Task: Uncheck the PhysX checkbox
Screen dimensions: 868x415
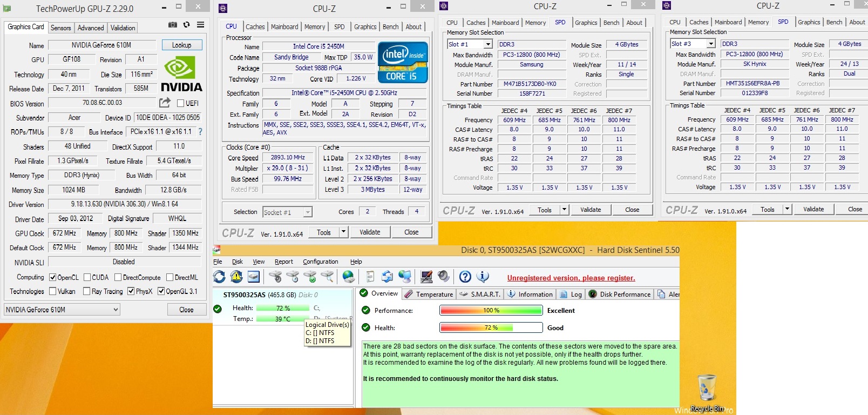Action: [131, 291]
